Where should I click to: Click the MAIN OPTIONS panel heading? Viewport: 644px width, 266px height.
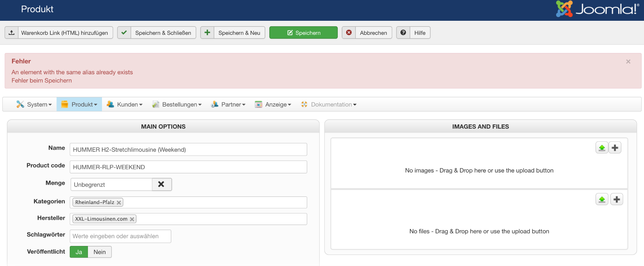163,127
